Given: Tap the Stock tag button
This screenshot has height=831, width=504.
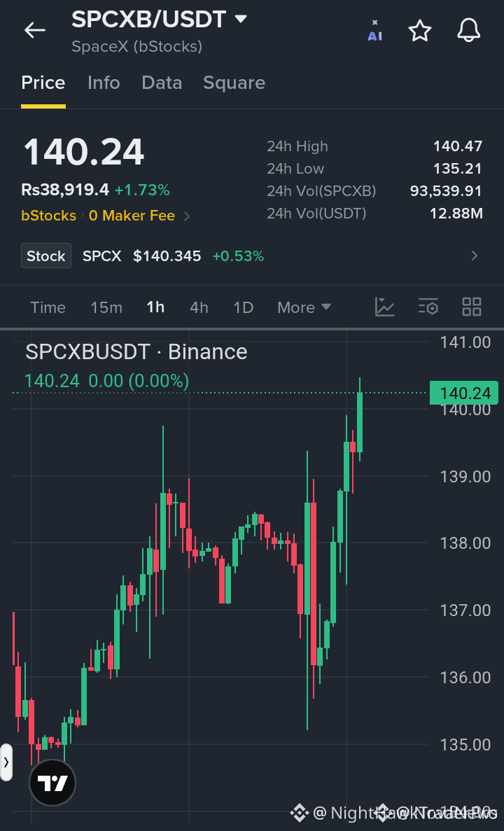Looking at the screenshot, I should point(46,256).
